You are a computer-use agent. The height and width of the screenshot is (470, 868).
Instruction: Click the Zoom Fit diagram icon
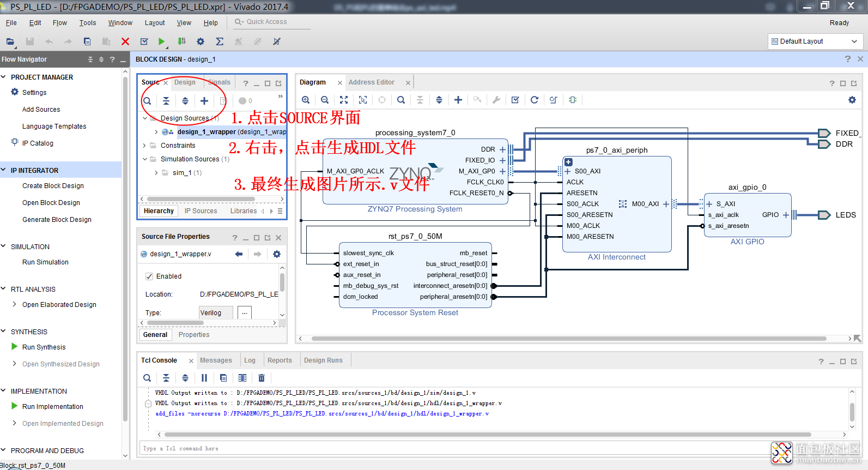click(344, 100)
